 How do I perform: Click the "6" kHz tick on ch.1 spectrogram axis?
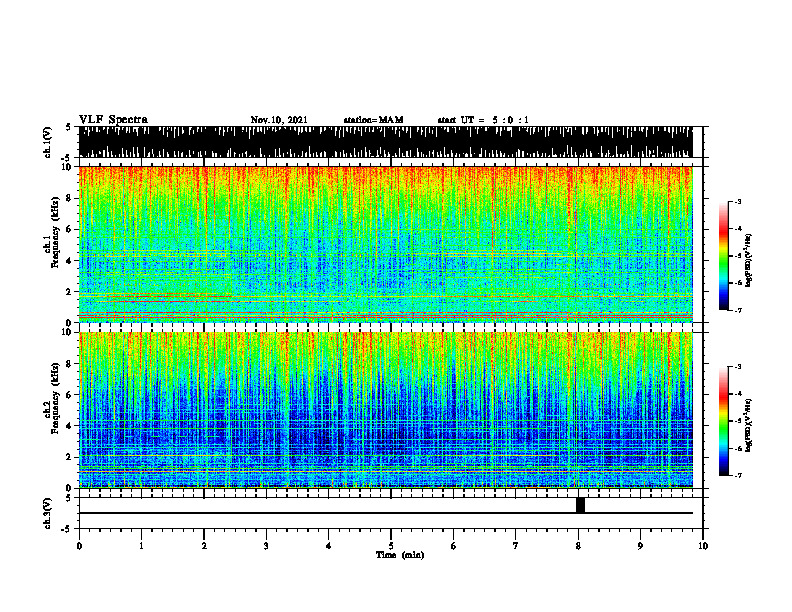pyautogui.click(x=70, y=230)
